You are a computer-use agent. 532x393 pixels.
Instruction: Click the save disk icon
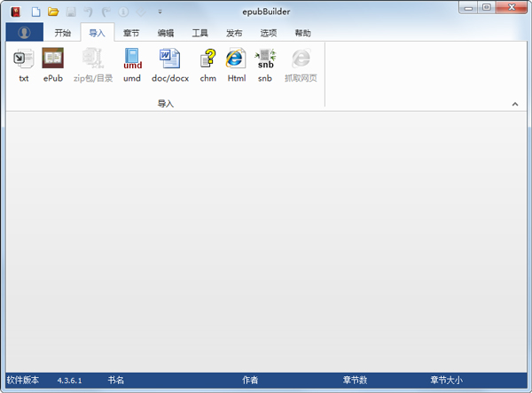coord(71,12)
